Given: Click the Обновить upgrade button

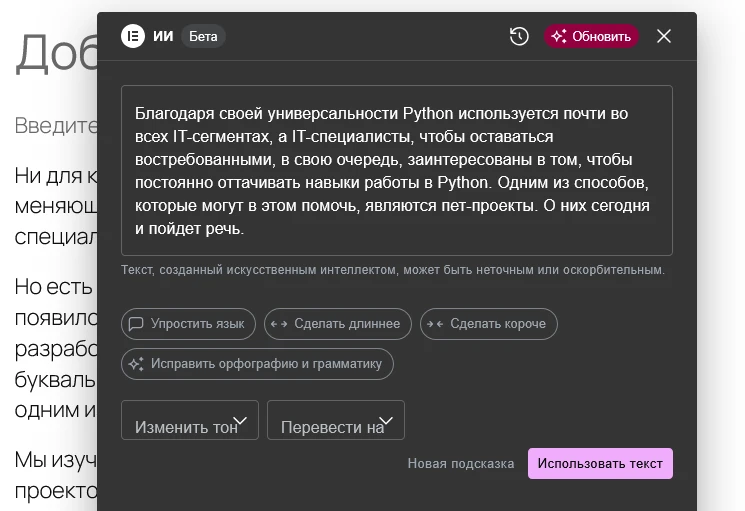Looking at the screenshot, I should (x=592, y=36).
